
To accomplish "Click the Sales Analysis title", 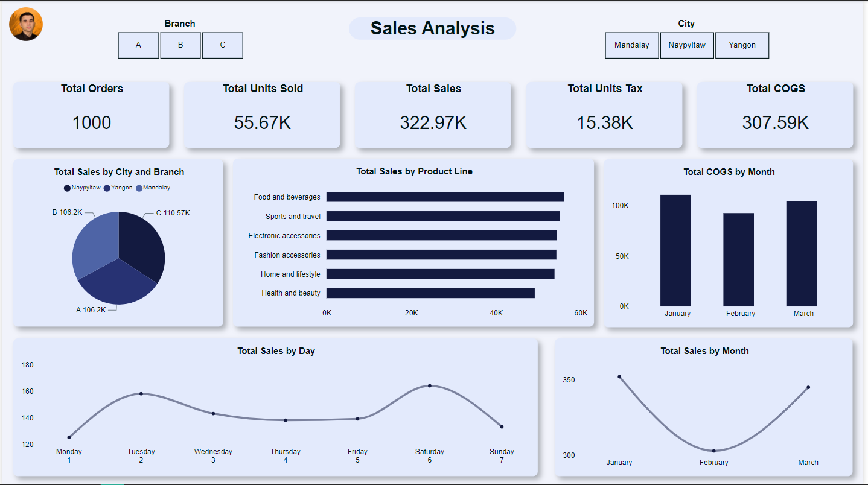I will coord(432,28).
